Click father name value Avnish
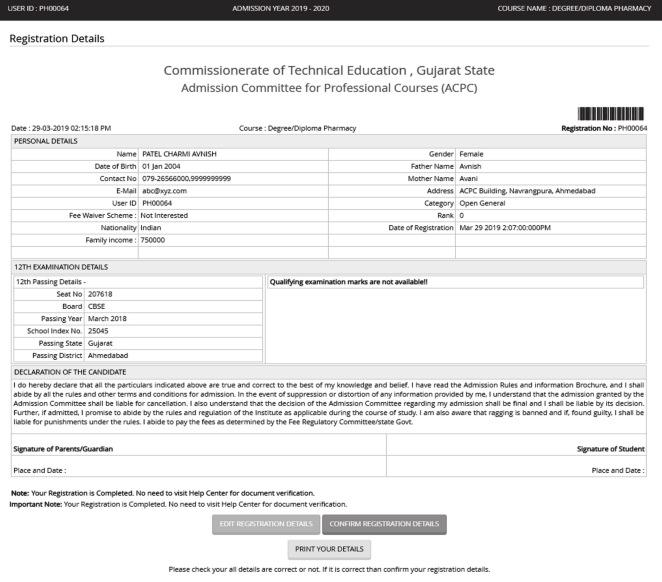 pyautogui.click(x=470, y=166)
